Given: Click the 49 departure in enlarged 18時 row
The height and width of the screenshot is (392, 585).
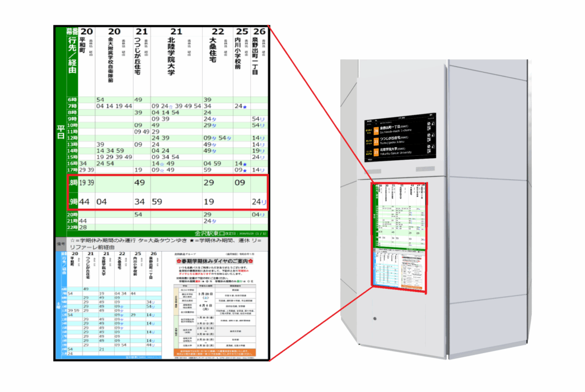Looking at the screenshot, I should 139,183.
